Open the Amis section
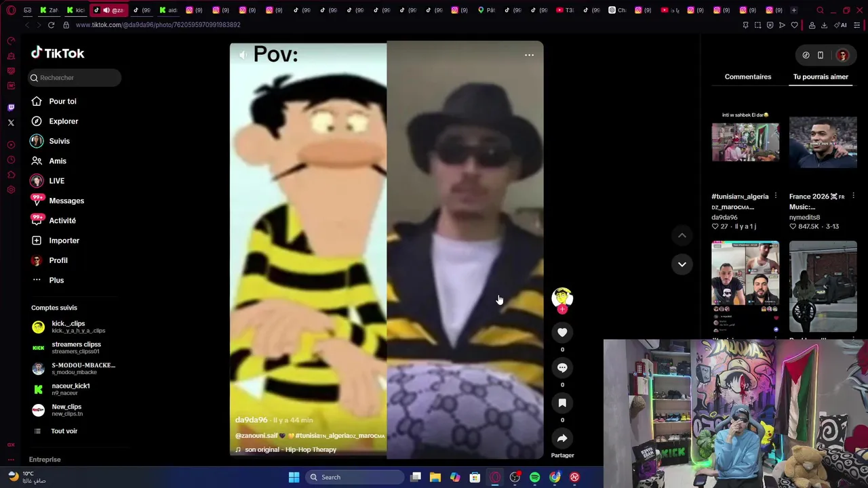This screenshot has height=488, width=868. click(x=48, y=161)
